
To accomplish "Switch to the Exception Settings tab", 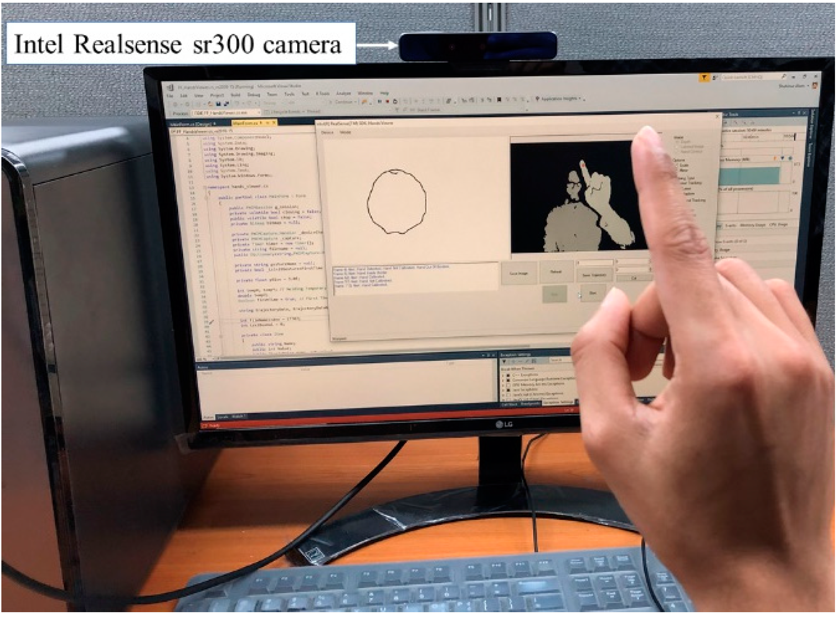I will (558, 402).
